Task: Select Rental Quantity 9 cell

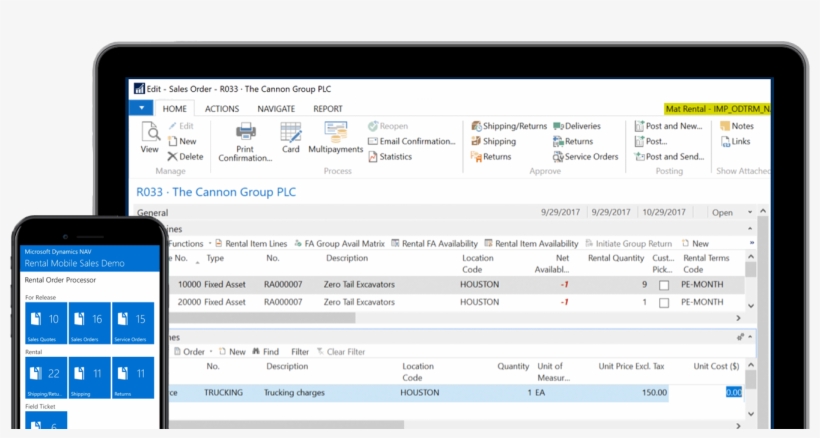Action: click(644, 285)
